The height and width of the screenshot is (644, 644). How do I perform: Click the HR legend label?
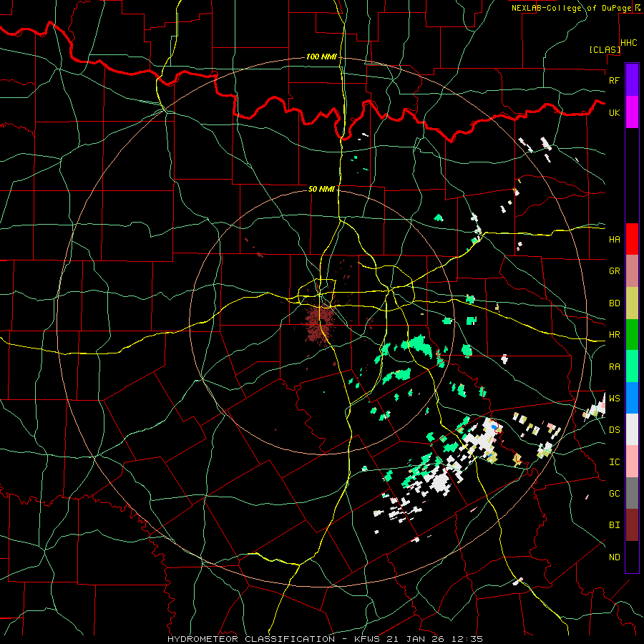coord(614,335)
